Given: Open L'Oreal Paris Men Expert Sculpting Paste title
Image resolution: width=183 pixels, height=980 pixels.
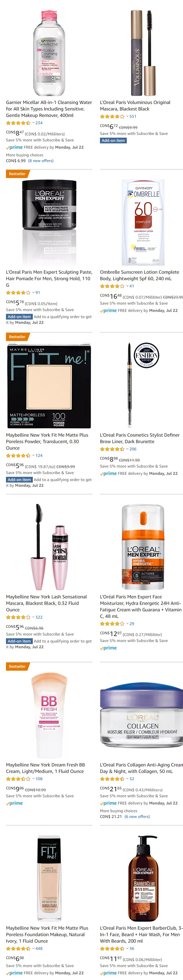Looking at the screenshot, I should pyautogui.click(x=49, y=279).
